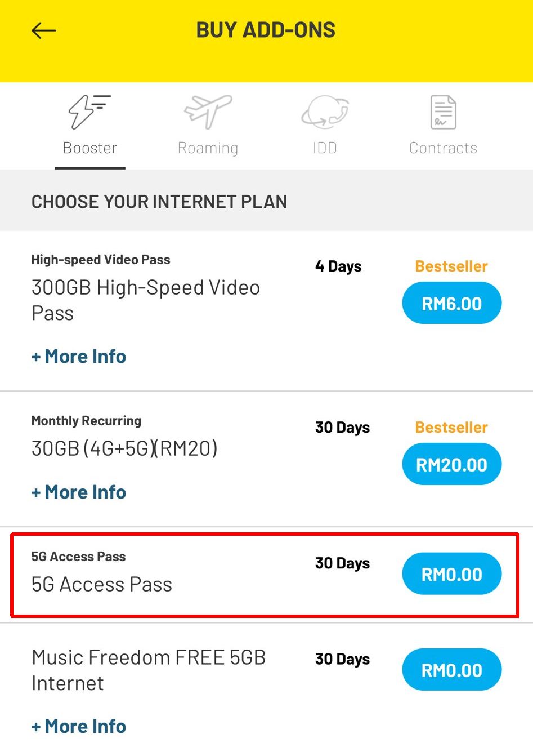Stay on the Booster tab
The height and width of the screenshot is (756, 533).
(x=89, y=148)
